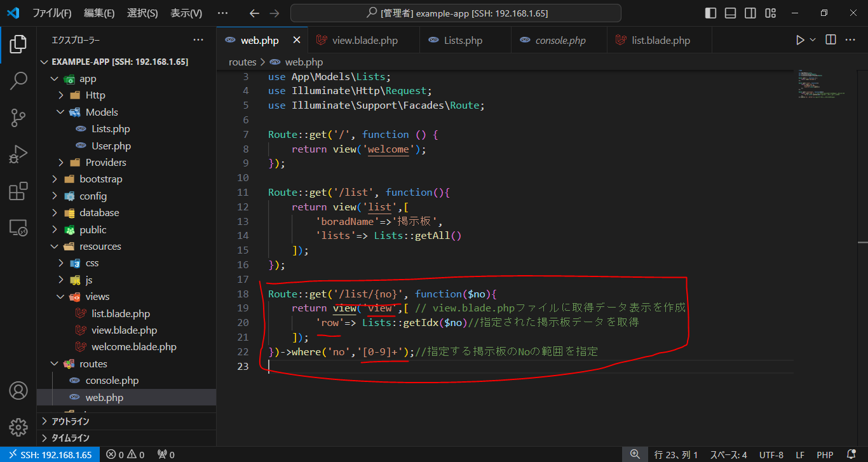Open the Explorer view in activity bar
This screenshot has width=868, height=462.
[x=18, y=44]
